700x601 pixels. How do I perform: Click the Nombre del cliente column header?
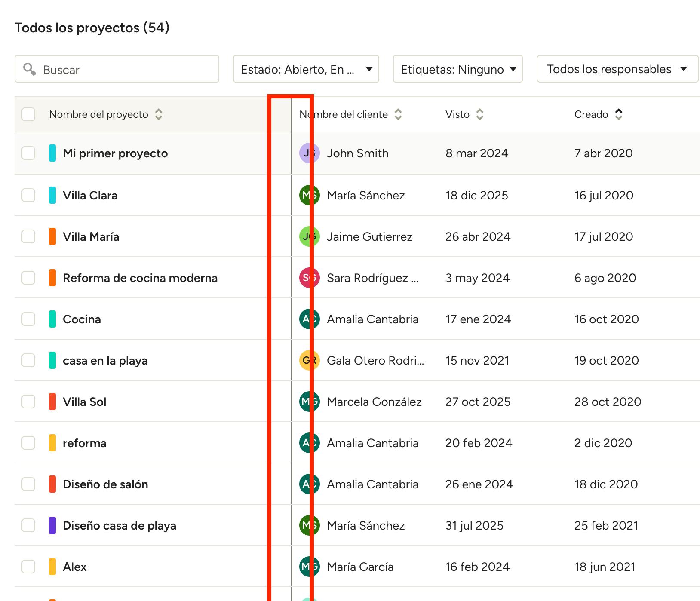(344, 114)
